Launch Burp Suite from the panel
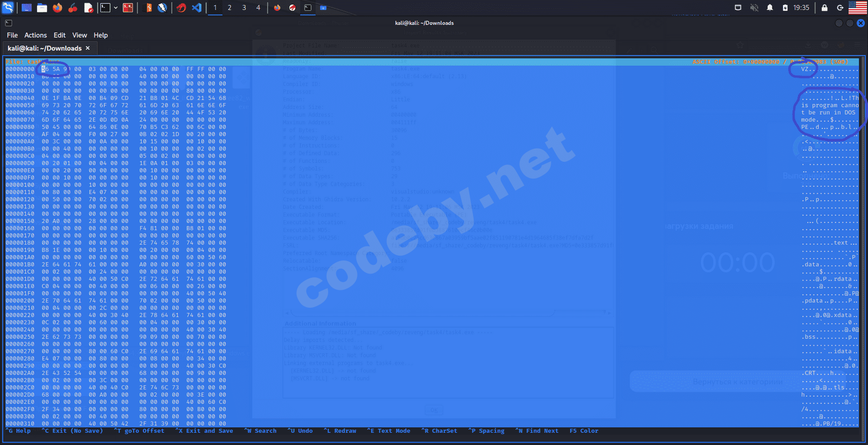The image size is (868, 445). click(148, 8)
